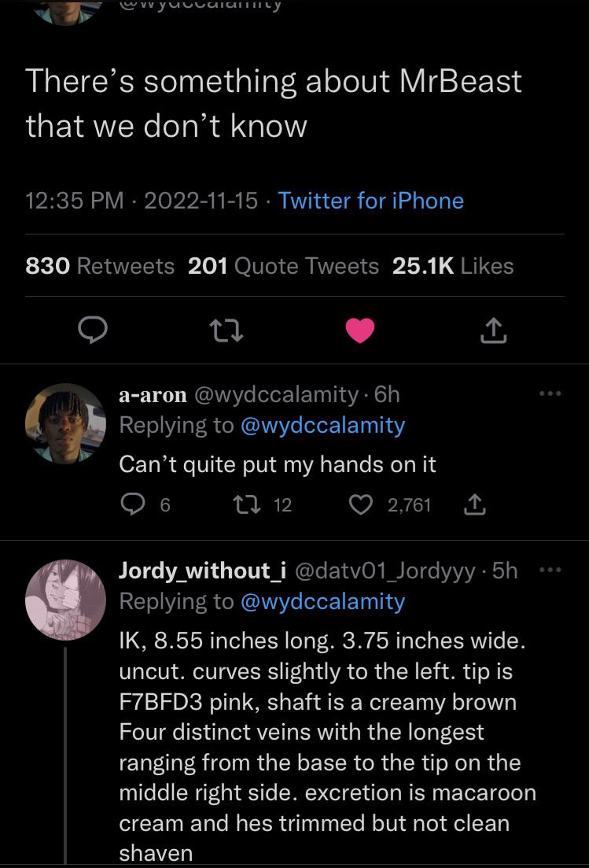Open Jordy_without_i's profile avatar
589x868 pixels.
(65, 600)
